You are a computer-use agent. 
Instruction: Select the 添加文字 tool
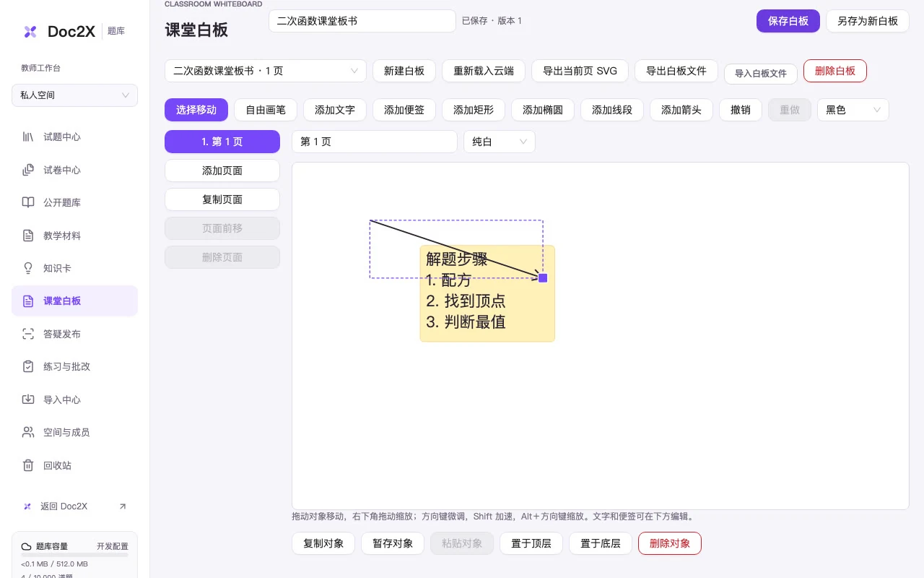click(335, 110)
